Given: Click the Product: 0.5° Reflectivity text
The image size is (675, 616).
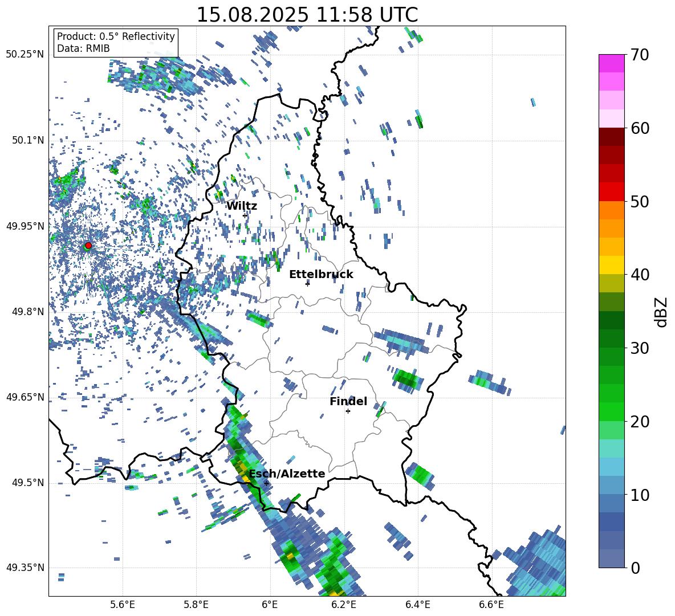Looking at the screenshot, I should pos(116,36).
